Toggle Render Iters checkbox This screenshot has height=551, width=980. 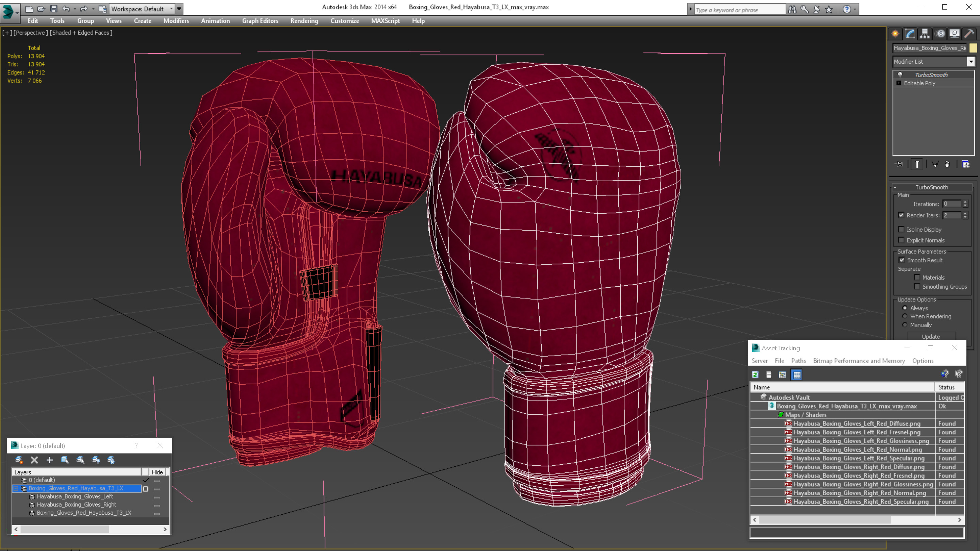(x=901, y=215)
